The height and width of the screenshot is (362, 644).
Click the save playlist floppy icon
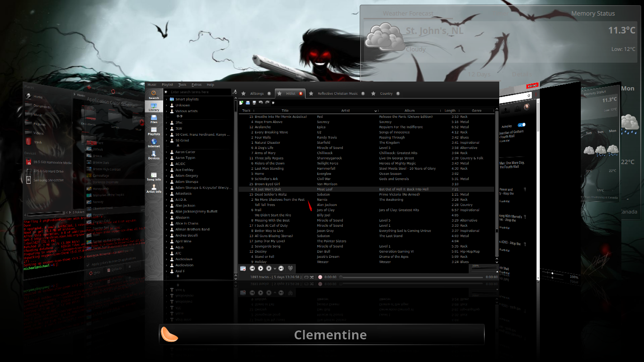pyautogui.click(x=254, y=102)
